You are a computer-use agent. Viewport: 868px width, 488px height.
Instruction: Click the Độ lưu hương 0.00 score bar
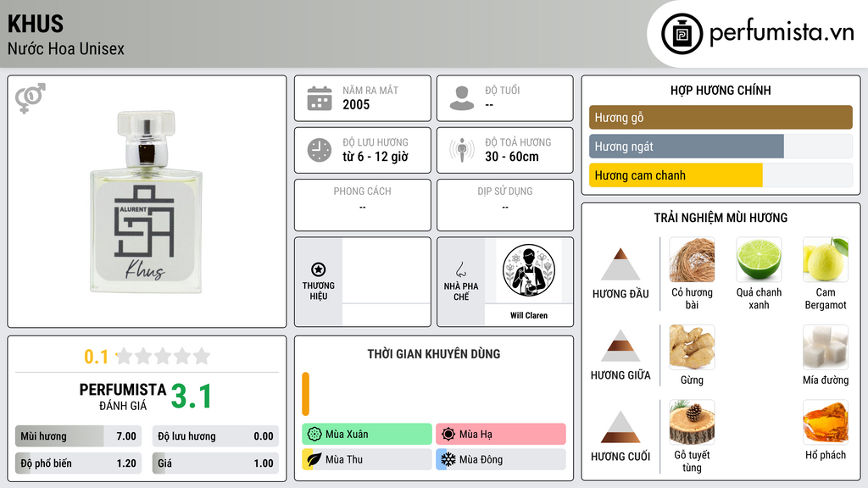(215, 436)
